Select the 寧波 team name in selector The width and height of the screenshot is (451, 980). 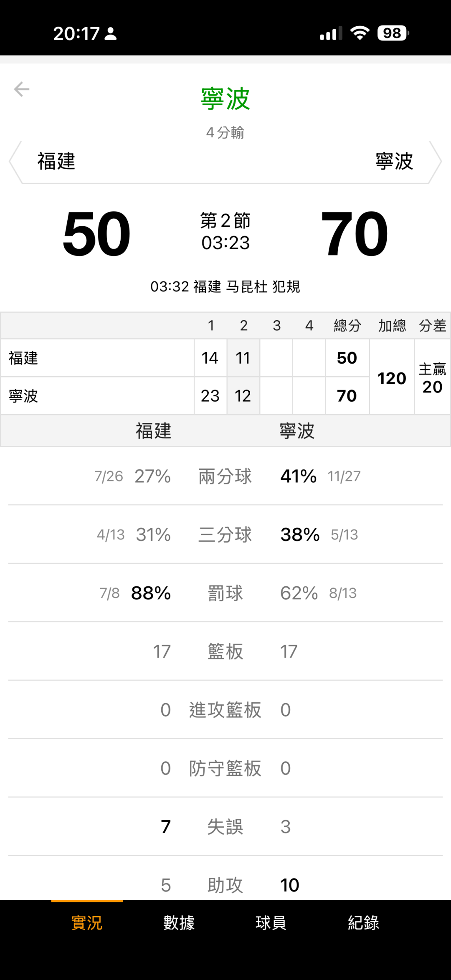click(394, 162)
